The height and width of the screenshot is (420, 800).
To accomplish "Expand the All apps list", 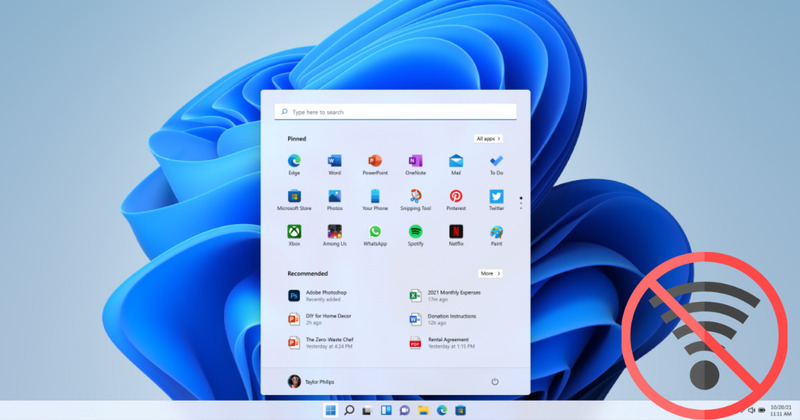I will (488, 138).
